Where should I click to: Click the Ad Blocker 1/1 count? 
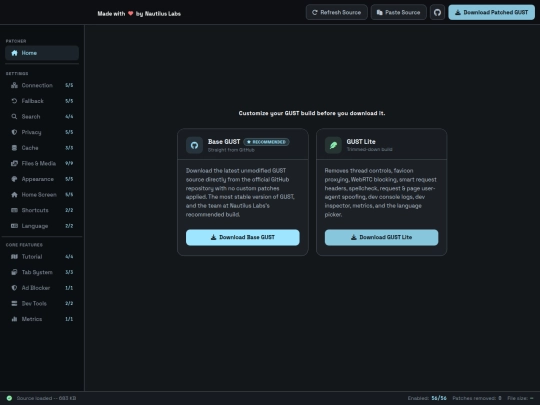point(69,288)
